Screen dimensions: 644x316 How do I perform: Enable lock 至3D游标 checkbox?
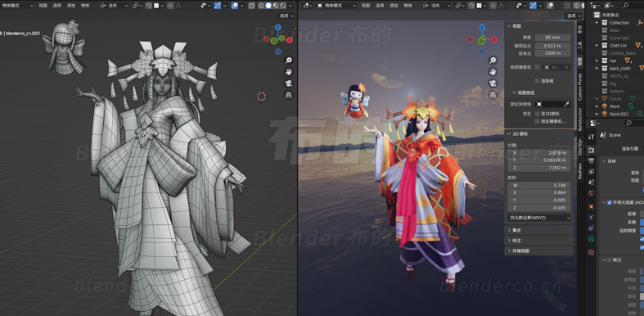(538, 114)
